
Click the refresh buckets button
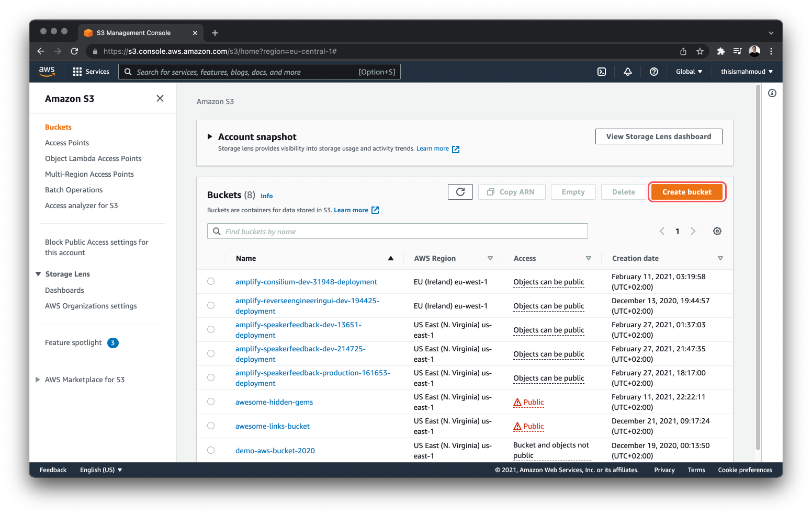pos(460,192)
